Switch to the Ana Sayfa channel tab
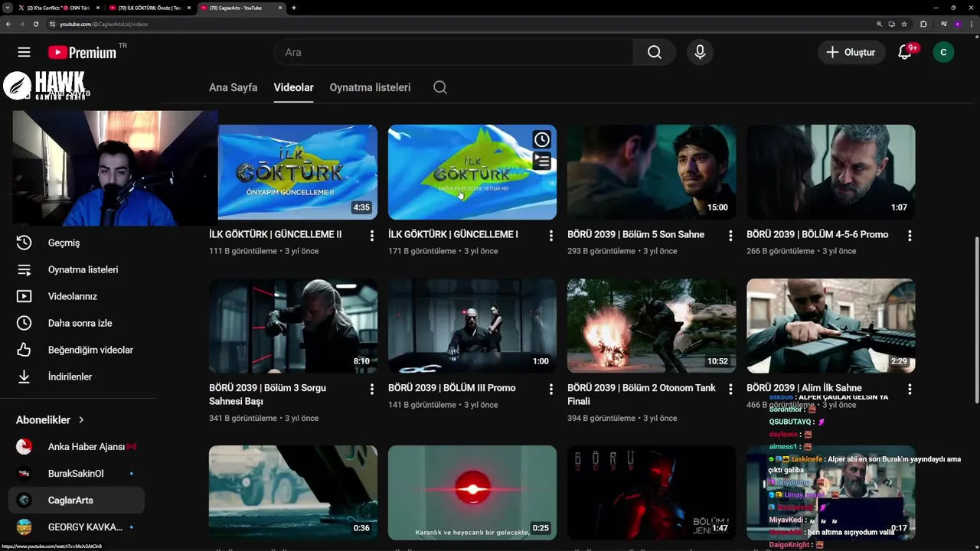 tap(233, 87)
